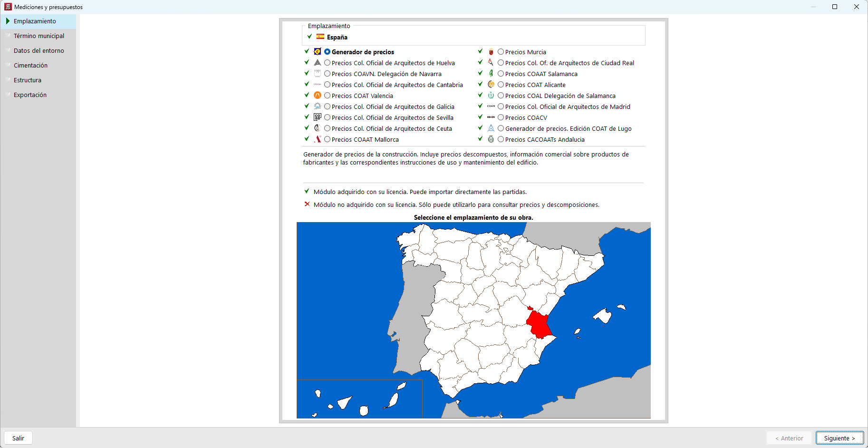Image resolution: width=868 pixels, height=448 pixels.
Task: Click the COACV logo icon
Action: [491, 117]
